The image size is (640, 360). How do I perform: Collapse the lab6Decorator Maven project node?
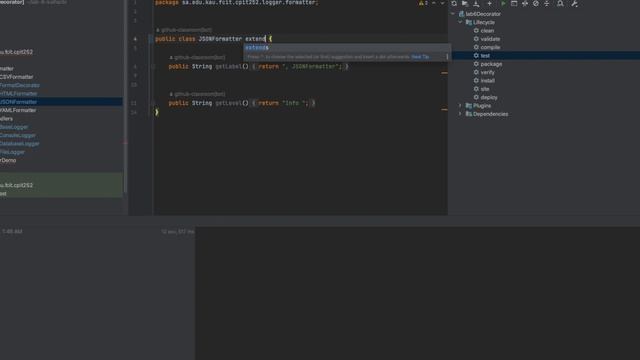[453, 14]
